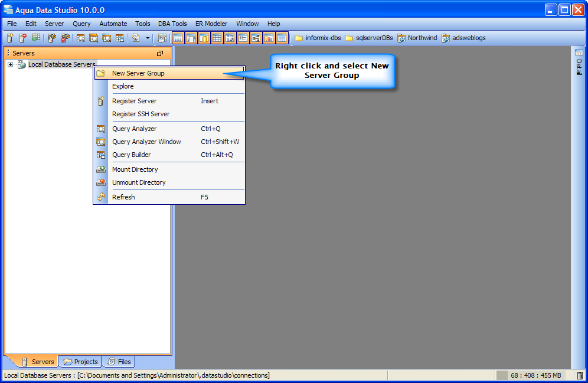Click the script editor pencil-and-page toolbar icon
The height and width of the screenshot is (383, 588).
(136, 38)
